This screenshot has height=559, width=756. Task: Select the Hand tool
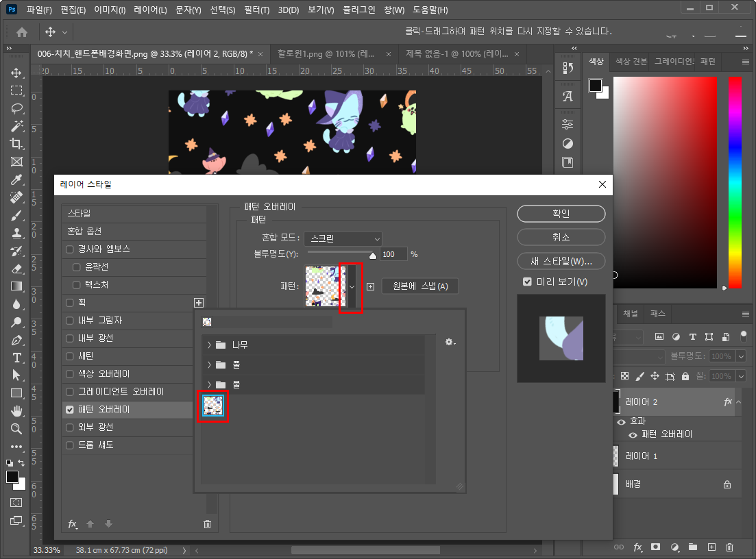[x=16, y=411]
